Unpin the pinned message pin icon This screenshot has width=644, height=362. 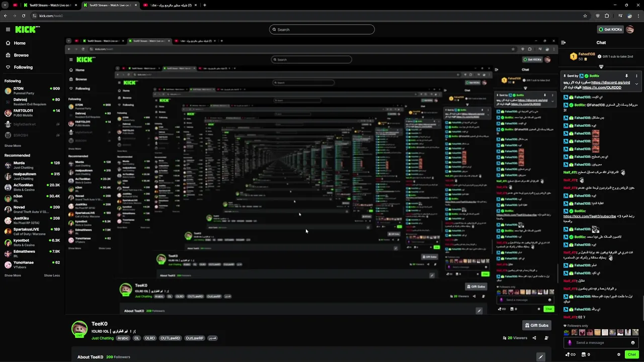pyautogui.click(x=626, y=76)
